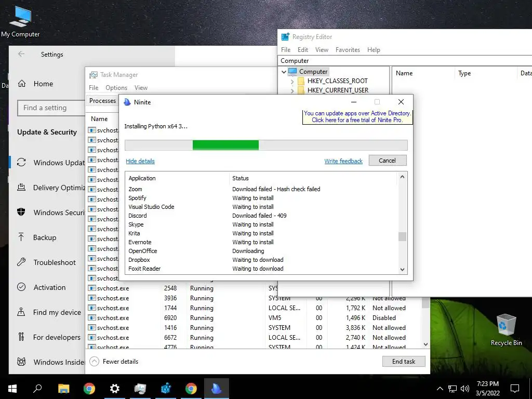
Task: Click Application column header in Ninite
Action: [178, 178]
